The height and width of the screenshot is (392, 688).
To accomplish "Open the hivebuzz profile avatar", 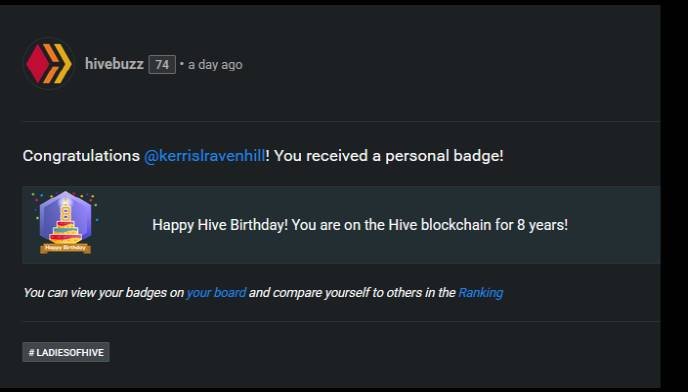I will [49, 64].
